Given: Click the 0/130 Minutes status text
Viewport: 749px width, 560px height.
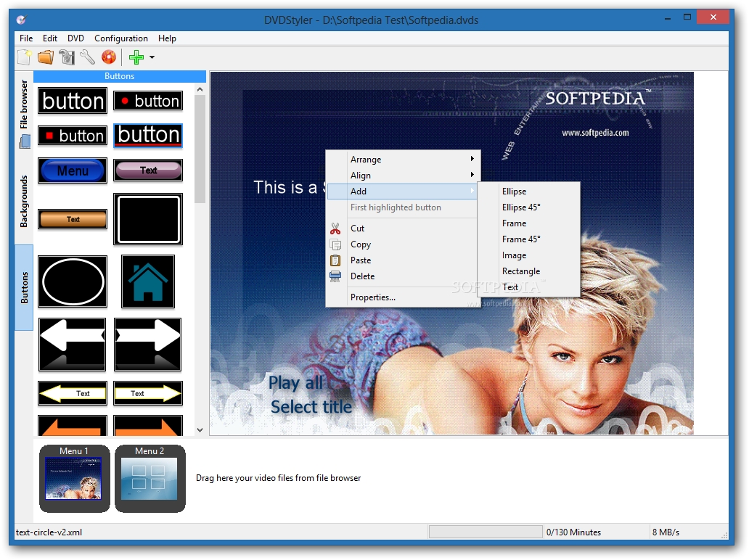Looking at the screenshot, I should pyautogui.click(x=573, y=532).
